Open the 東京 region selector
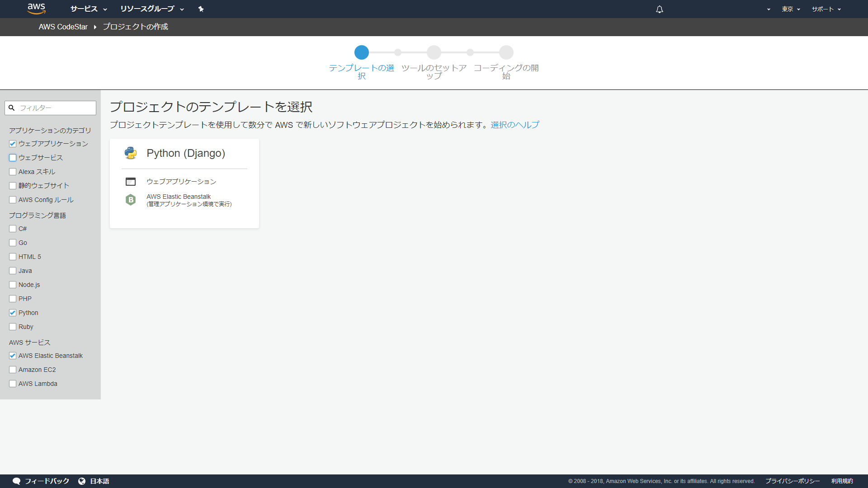868x488 pixels. click(x=791, y=9)
